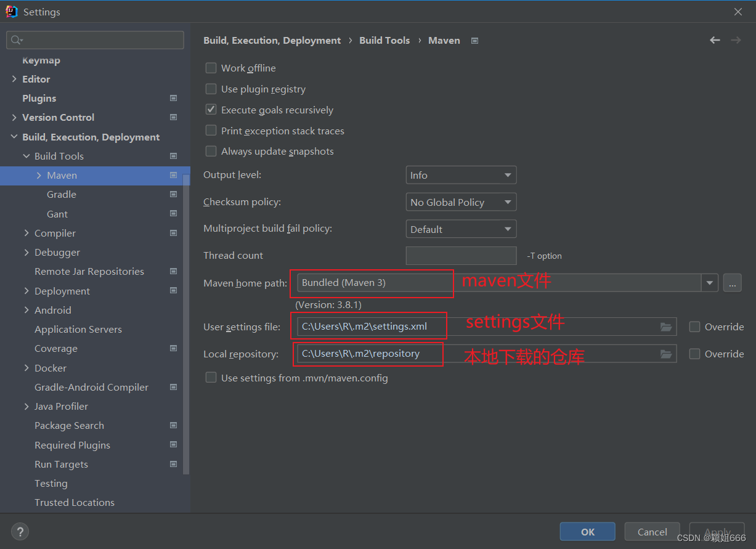Disable Execute goals recursively
Viewport: 756px width, 549px height.
[x=211, y=110]
